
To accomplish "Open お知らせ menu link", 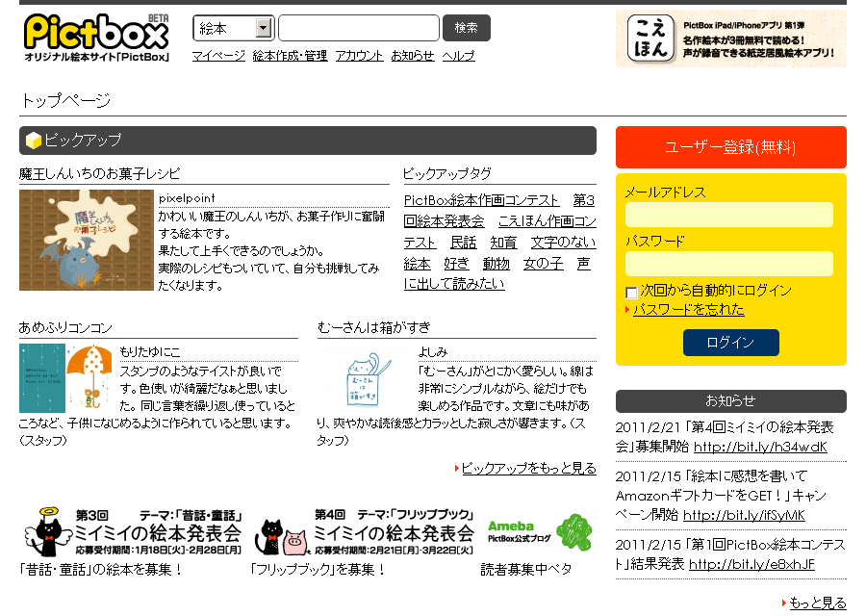I will click(x=413, y=56).
